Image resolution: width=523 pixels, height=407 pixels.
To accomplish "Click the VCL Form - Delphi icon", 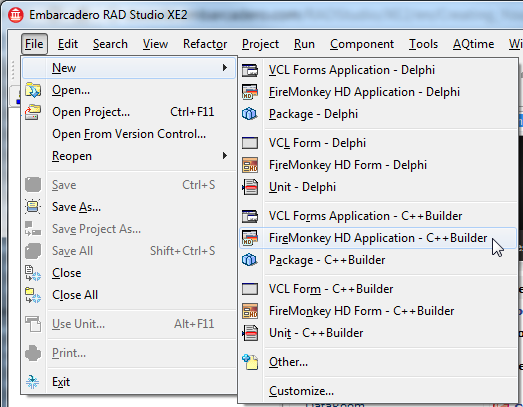I will pyautogui.click(x=250, y=143).
